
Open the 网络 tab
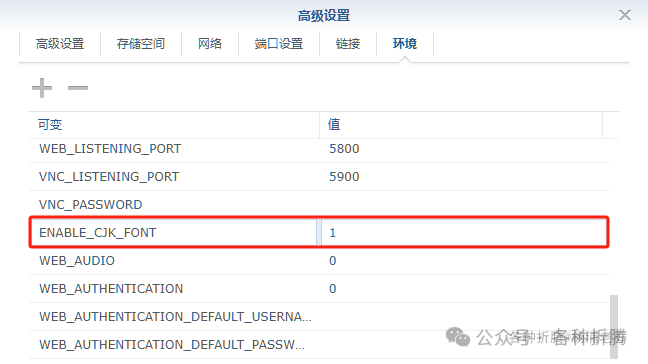click(x=210, y=43)
